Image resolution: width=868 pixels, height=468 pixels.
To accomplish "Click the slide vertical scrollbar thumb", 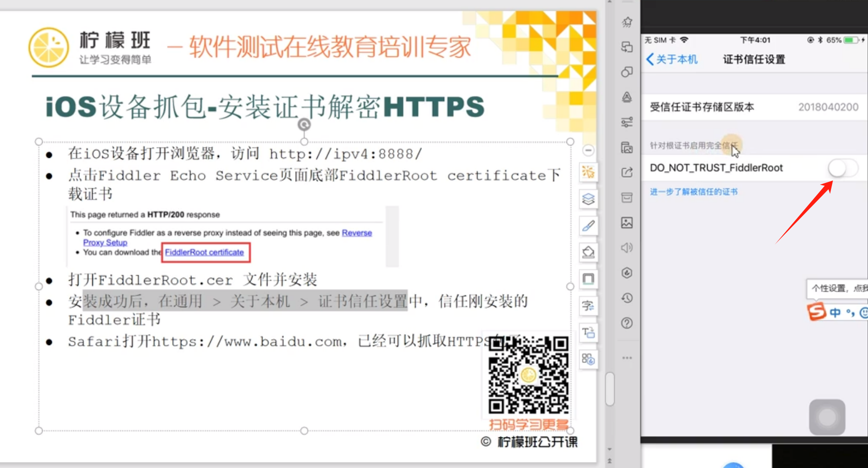I will pos(610,389).
